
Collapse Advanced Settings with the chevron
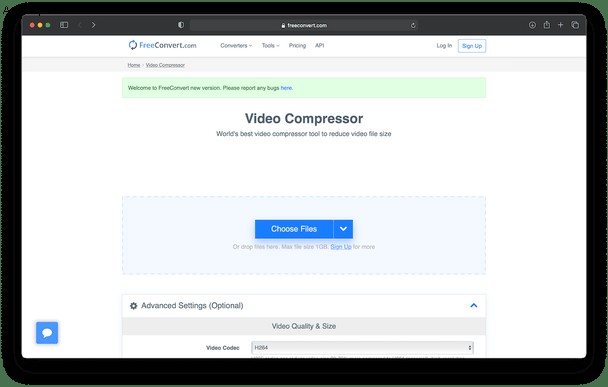[473, 306]
